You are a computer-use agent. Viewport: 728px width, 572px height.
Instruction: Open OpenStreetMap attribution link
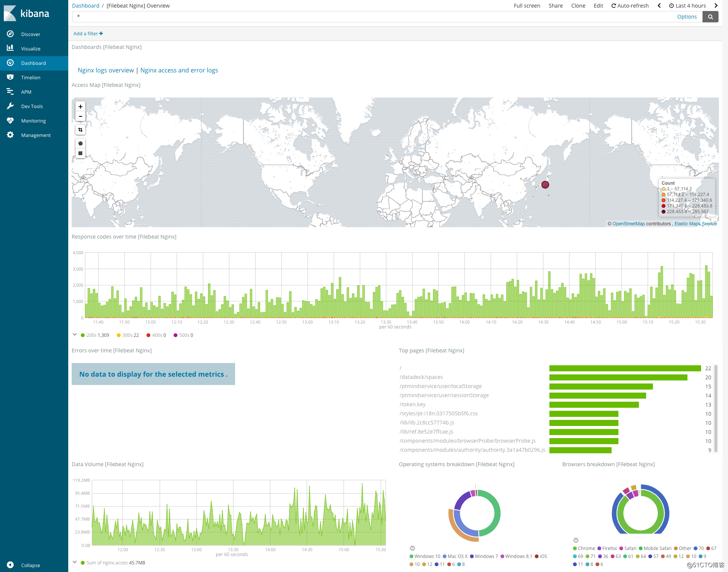click(x=628, y=224)
